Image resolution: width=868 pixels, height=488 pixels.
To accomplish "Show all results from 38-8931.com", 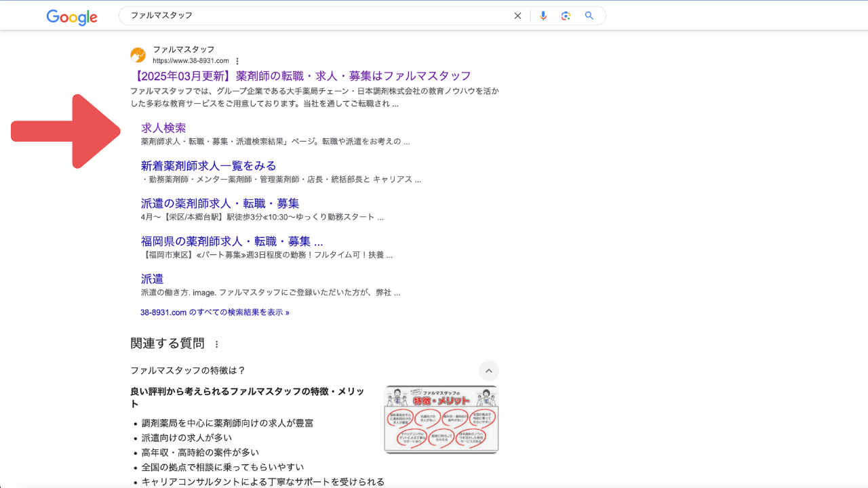I will click(x=215, y=312).
